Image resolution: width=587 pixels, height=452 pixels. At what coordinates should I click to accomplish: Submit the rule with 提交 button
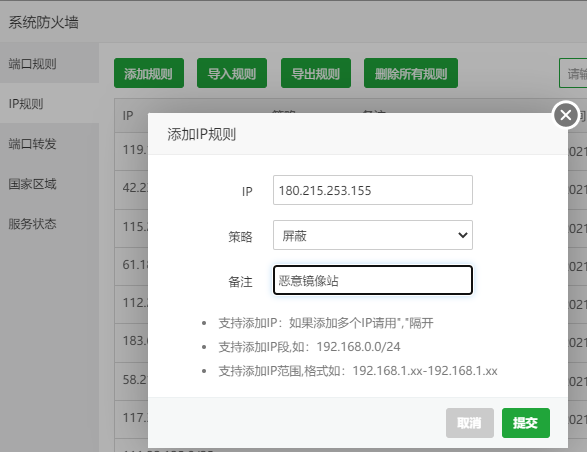(526, 423)
